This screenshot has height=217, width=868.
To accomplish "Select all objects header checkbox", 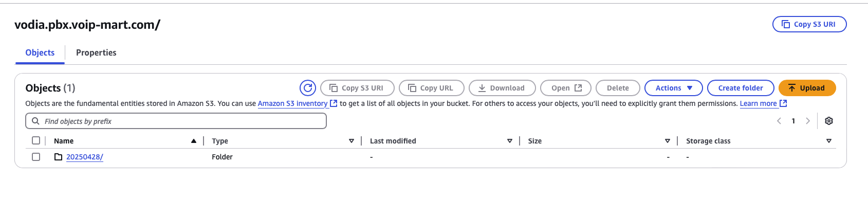I will [36, 140].
